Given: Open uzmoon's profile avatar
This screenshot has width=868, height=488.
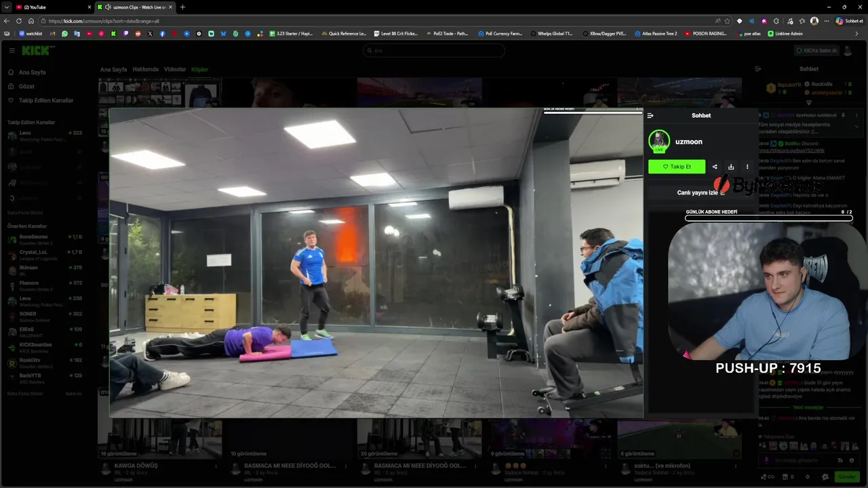Looking at the screenshot, I should [659, 142].
